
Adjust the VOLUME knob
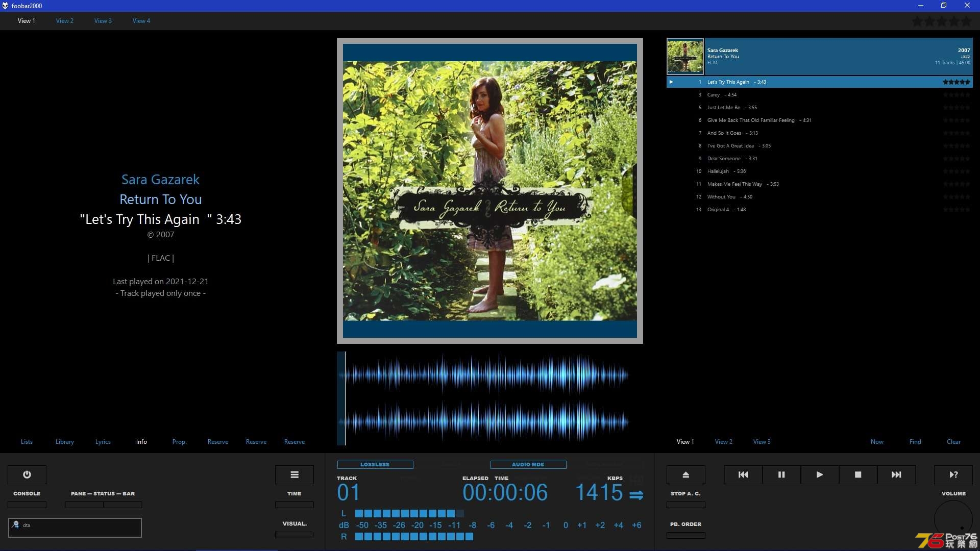953,519
